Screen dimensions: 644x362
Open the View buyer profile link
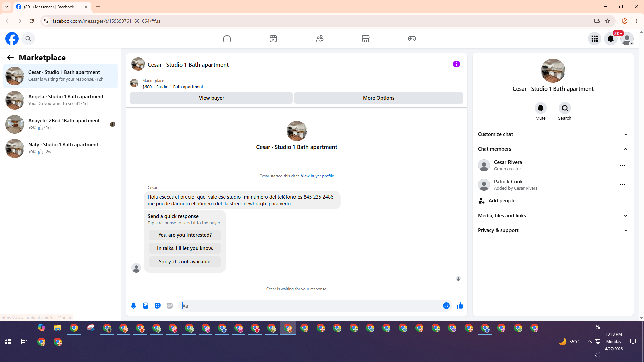tap(317, 176)
